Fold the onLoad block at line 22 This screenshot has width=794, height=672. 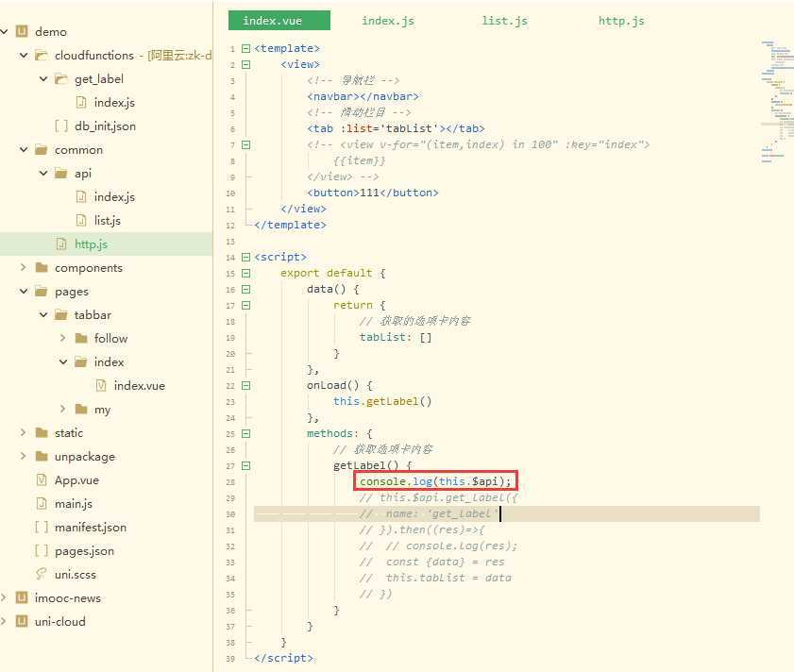pyautogui.click(x=245, y=386)
